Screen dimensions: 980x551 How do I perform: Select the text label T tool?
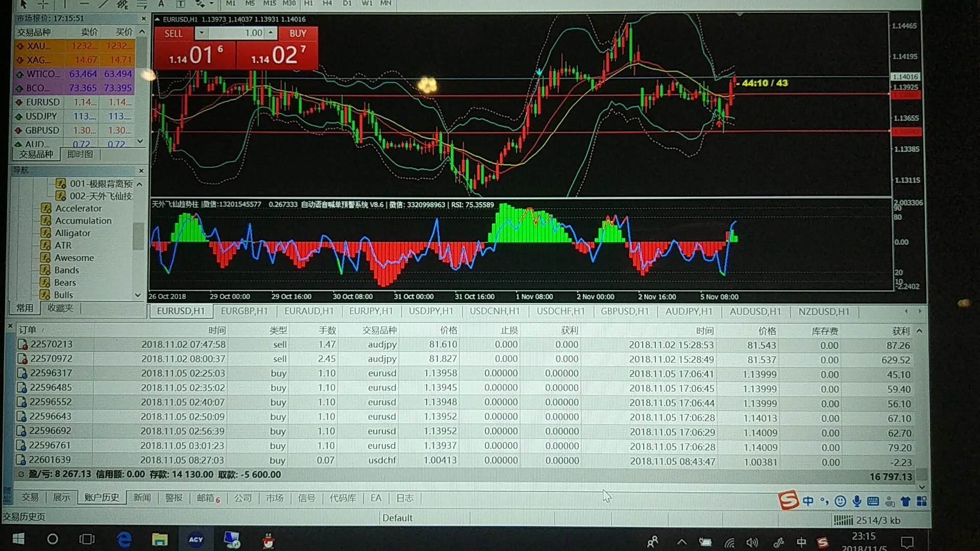pyautogui.click(x=180, y=4)
